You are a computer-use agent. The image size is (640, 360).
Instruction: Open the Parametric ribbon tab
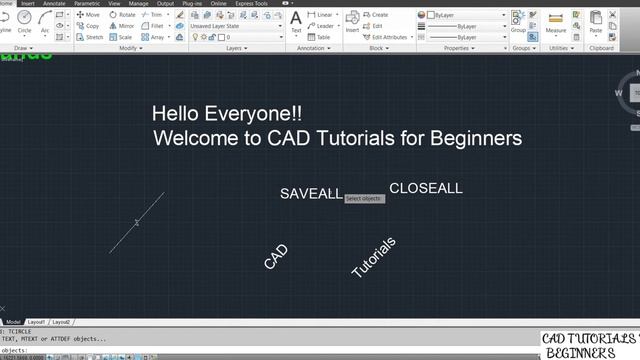[87, 3]
